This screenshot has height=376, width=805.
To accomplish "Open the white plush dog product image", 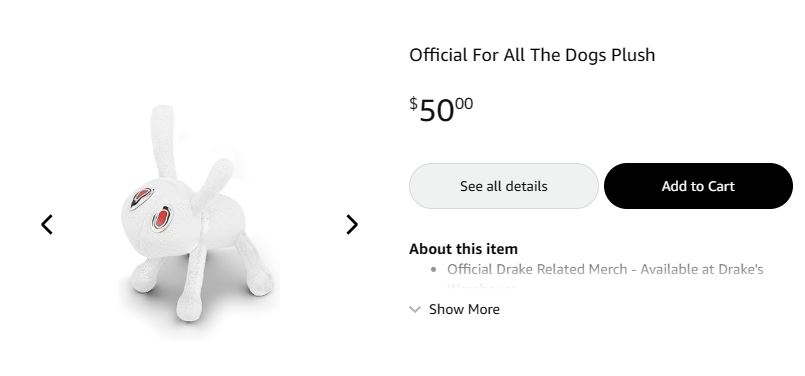I will 199,216.
